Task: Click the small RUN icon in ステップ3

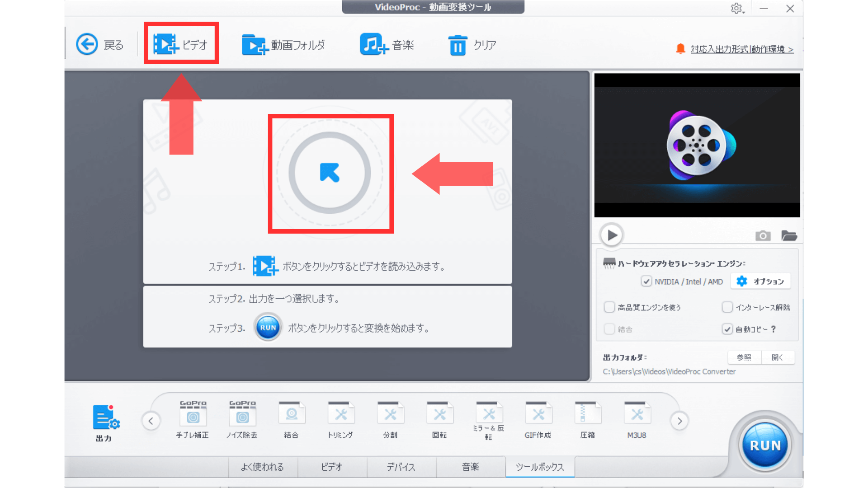Action: [268, 328]
